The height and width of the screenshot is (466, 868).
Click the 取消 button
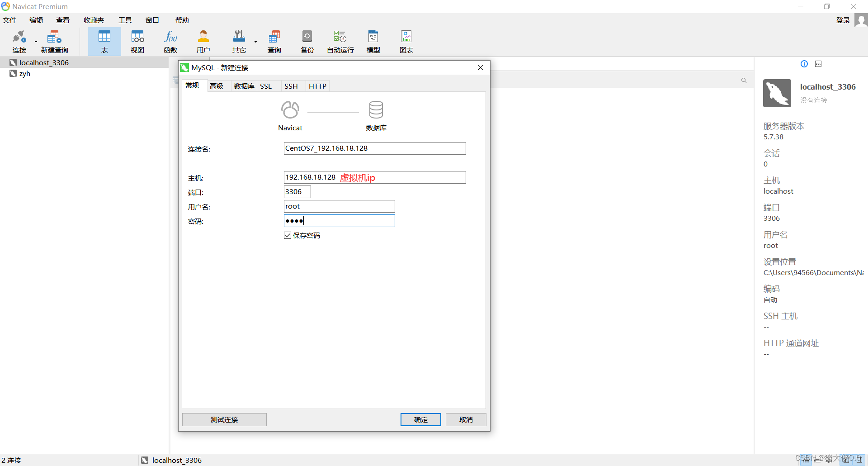point(466,419)
